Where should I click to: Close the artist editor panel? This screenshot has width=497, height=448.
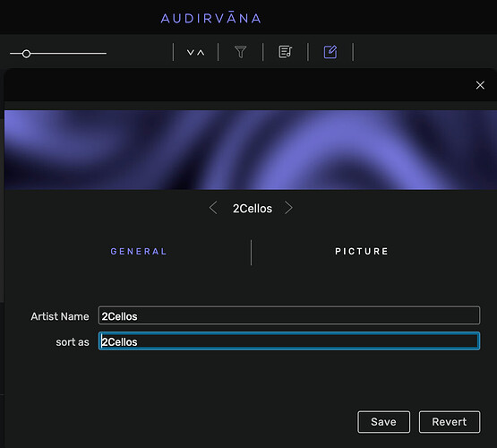pyautogui.click(x=480, y=85)
